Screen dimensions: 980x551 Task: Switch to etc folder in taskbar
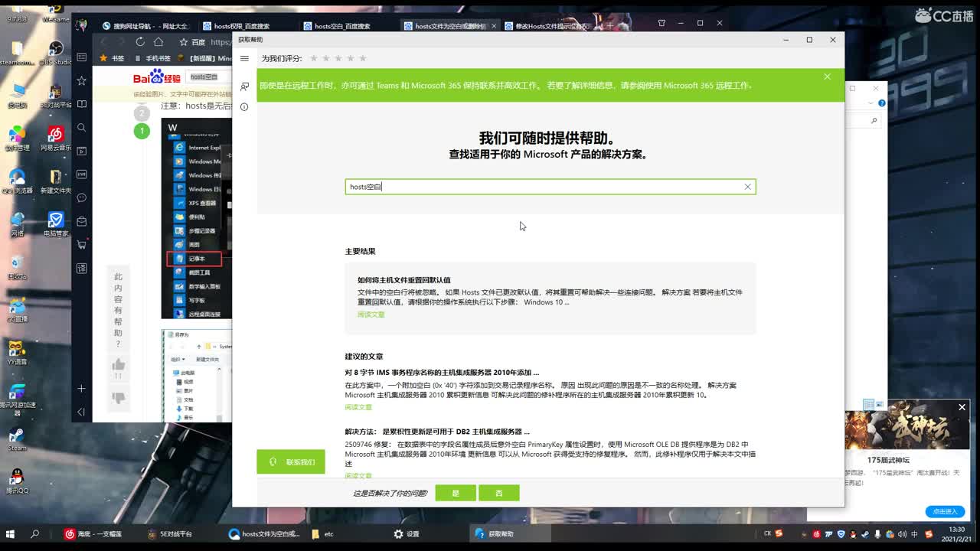[323, 534]
